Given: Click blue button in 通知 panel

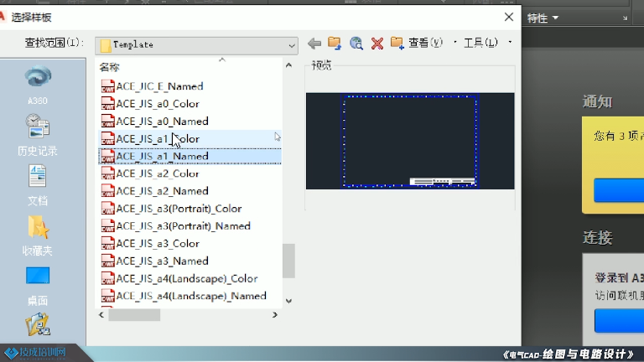Looking at the screenshot, I should (619, 190).
